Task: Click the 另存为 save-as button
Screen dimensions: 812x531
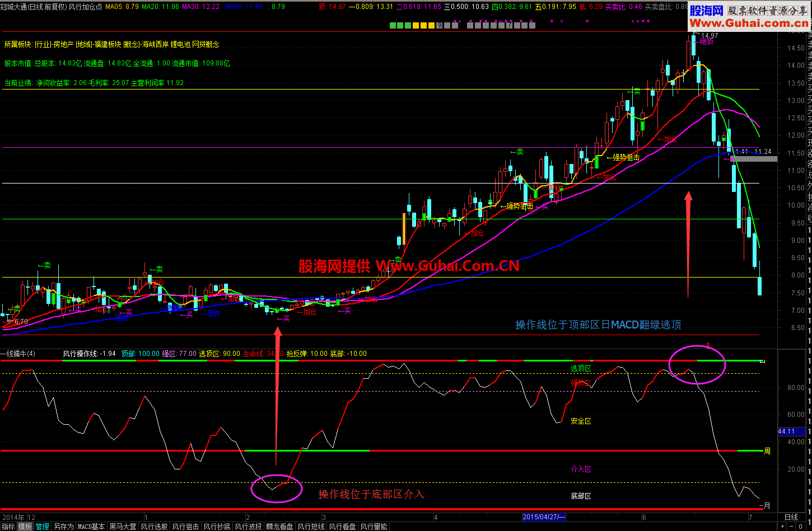Action: pyautogui.click(x=63, y=527)
